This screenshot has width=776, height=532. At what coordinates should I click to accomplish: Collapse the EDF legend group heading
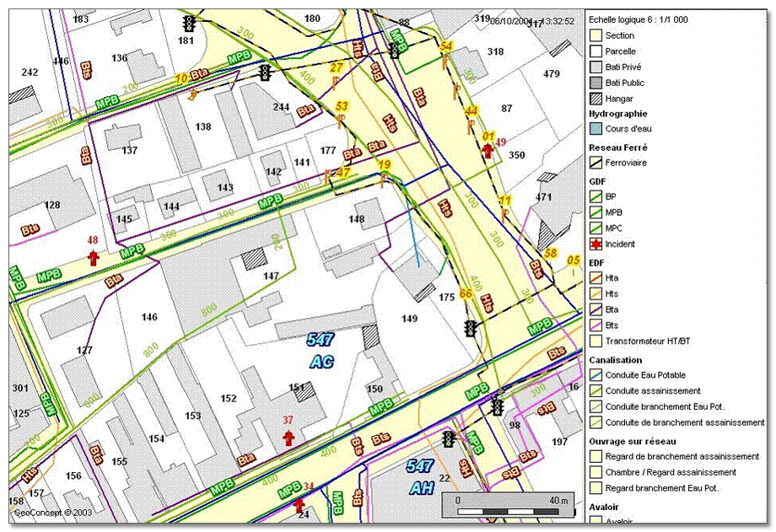click(597, 263)
